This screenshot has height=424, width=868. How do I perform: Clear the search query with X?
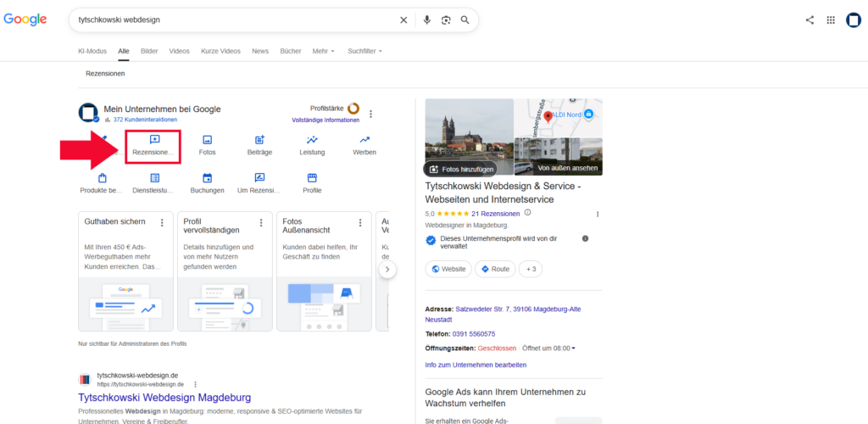[403, 20]
